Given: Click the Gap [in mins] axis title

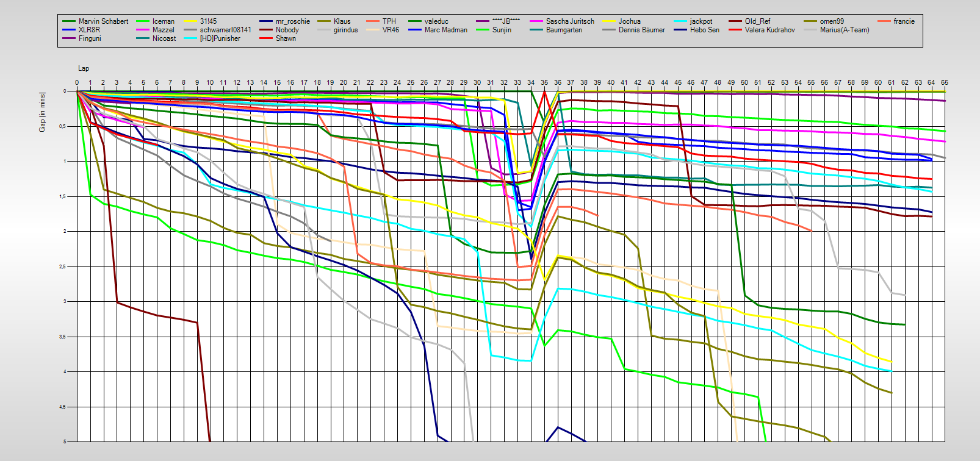Looking at the screenshot, I should [x=42, y=112].
